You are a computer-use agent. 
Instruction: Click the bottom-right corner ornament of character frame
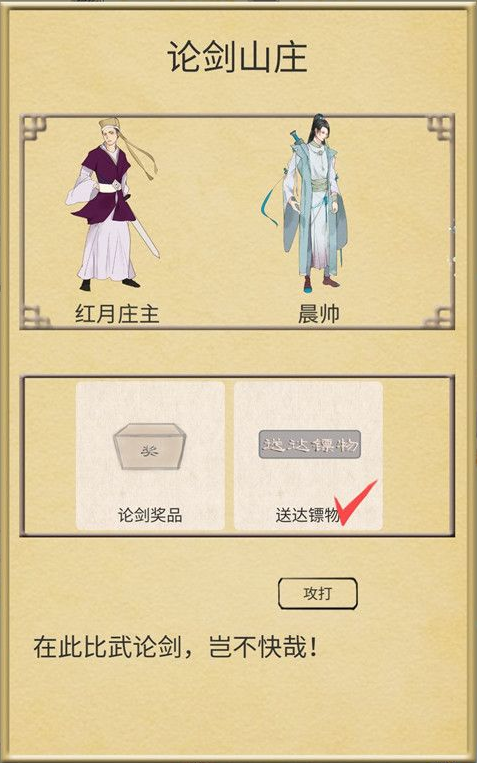tap(440, 317)
